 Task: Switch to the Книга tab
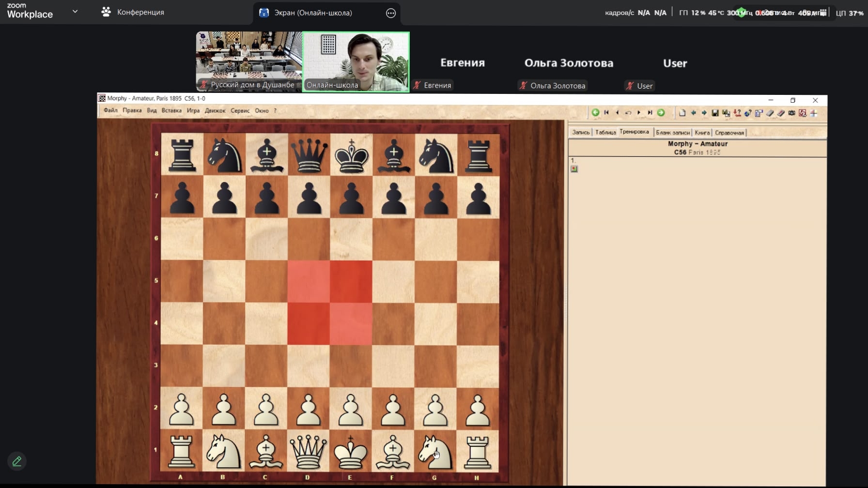tap(702, 133)
